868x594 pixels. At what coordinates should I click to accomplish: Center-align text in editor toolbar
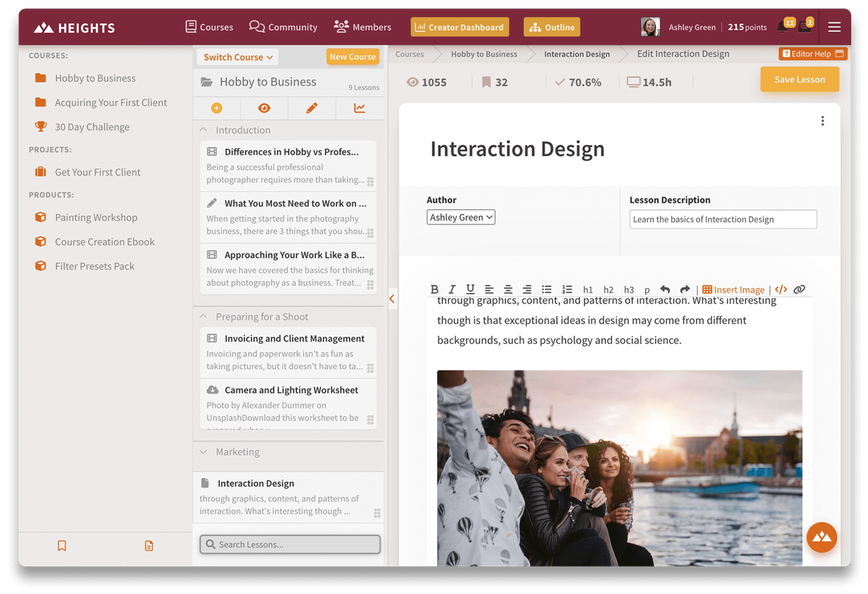[508, 290]
